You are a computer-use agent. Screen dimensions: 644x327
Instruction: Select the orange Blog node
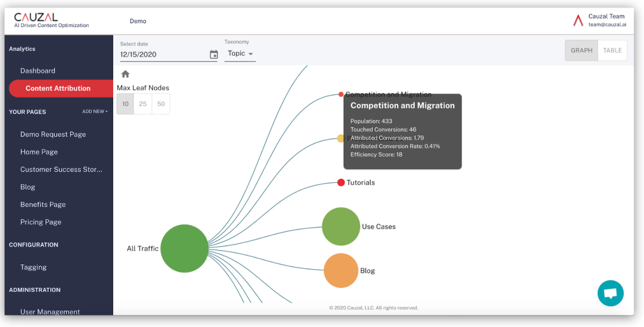coord(341,271)
